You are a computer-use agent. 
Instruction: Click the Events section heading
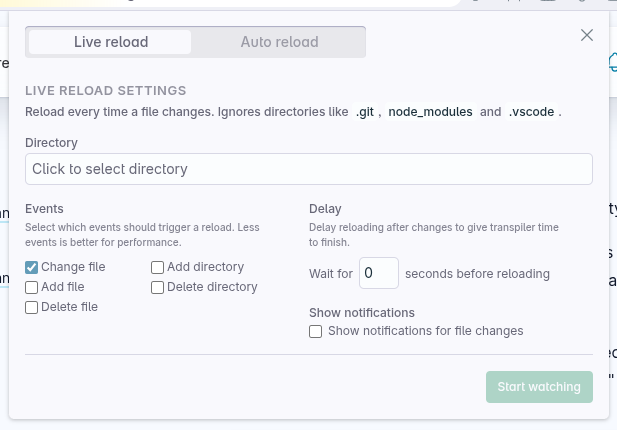tap(45, 209)
